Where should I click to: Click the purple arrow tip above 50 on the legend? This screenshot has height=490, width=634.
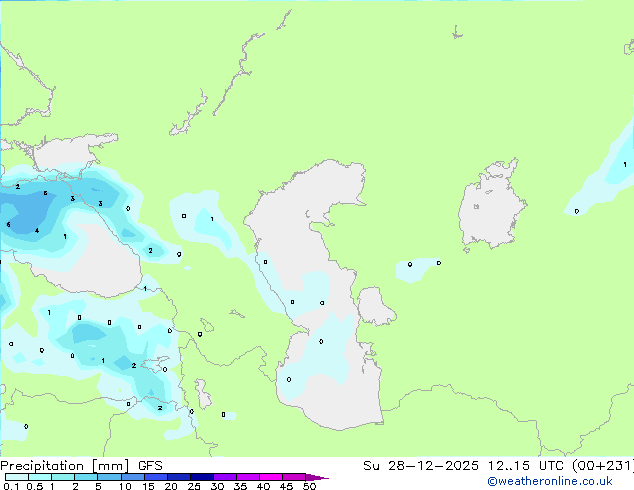click(317, 477)
